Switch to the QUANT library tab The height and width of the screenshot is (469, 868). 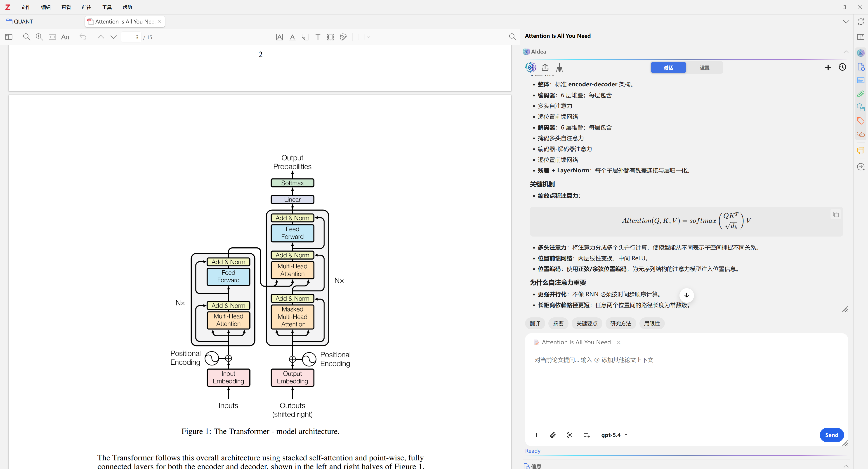19,21
